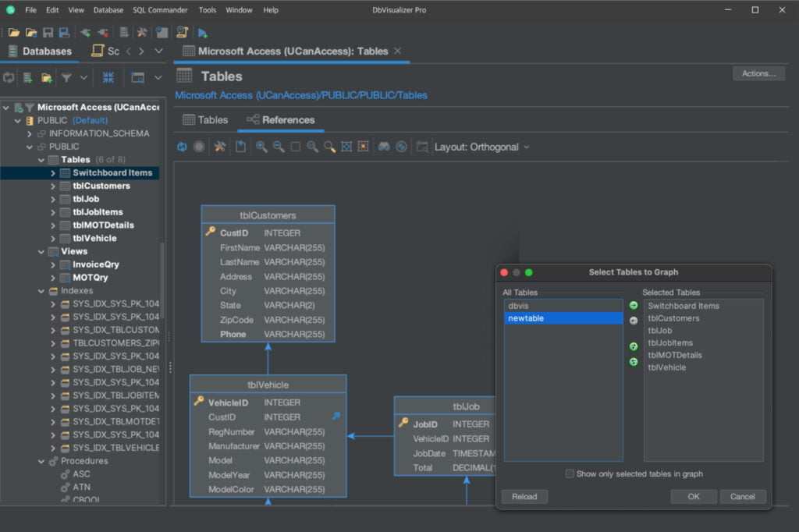Viewport: 799px width, 532px height.
Task: Open the tab list chevron next to Sc tab
Action: click(158, 51)
